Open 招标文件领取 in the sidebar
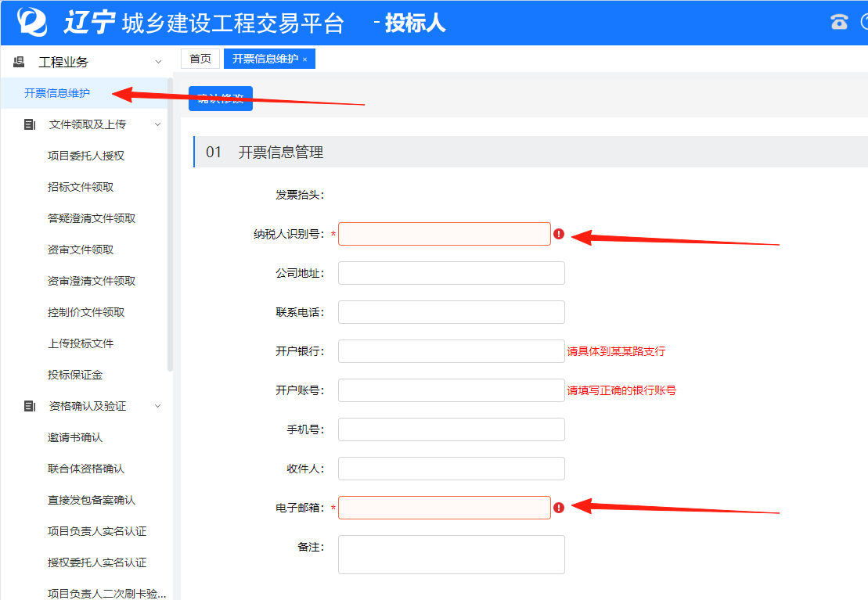Screen dimensions: 868x600 coord(81,187)
